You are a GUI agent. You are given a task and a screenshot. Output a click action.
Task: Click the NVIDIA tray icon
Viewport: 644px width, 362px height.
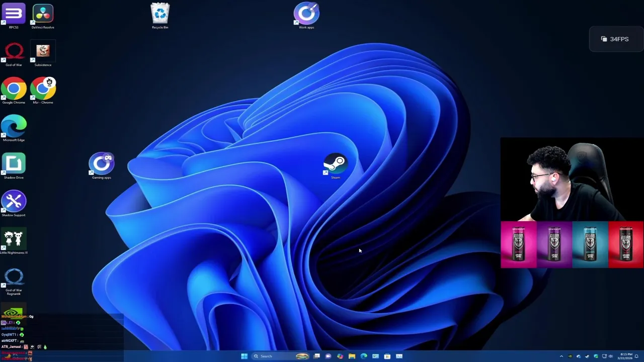coord(570,356)
